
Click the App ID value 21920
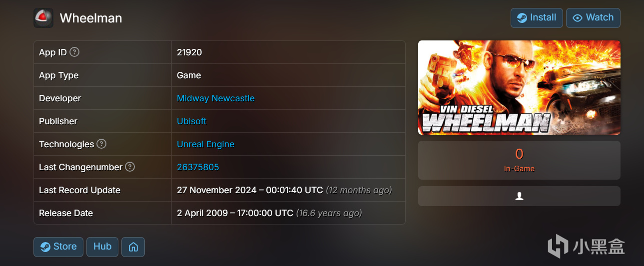[189, 52]
